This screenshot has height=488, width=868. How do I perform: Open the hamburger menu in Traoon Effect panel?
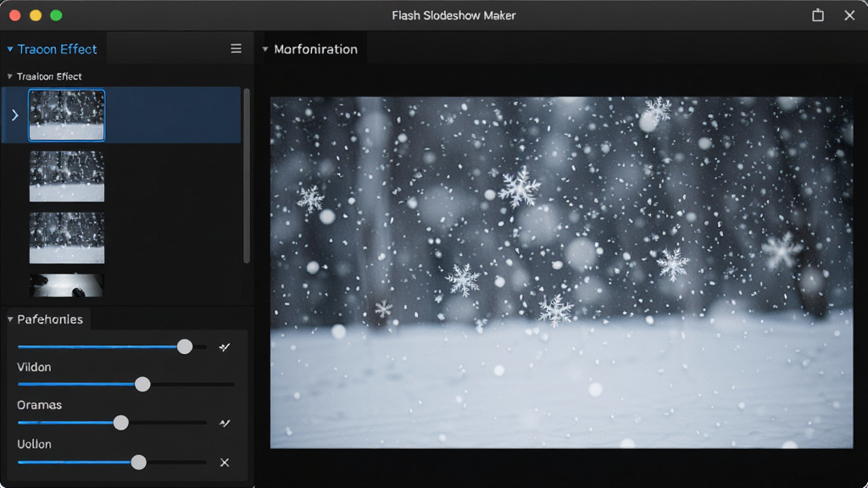click(236, 48)
